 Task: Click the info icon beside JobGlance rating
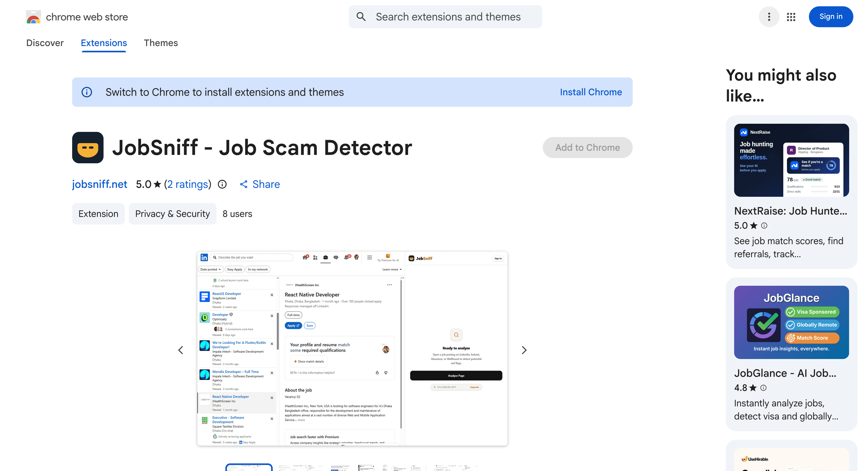(763, 388)
